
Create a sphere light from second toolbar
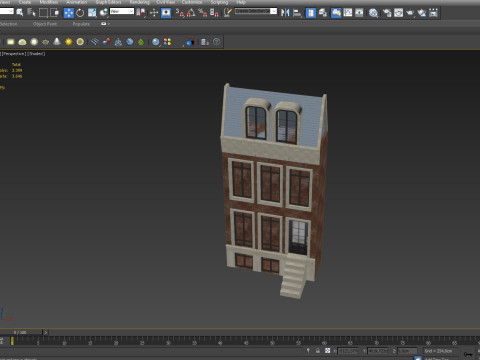[34, 42]
